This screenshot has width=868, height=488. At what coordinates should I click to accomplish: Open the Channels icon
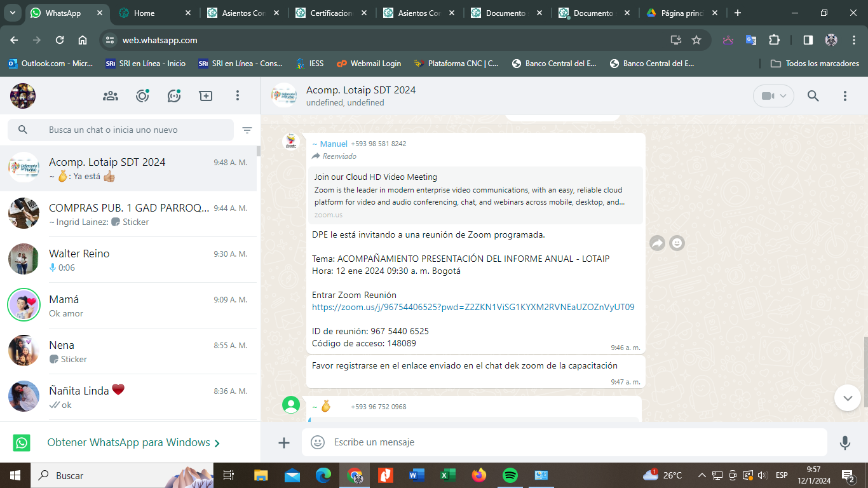(174, 96)
